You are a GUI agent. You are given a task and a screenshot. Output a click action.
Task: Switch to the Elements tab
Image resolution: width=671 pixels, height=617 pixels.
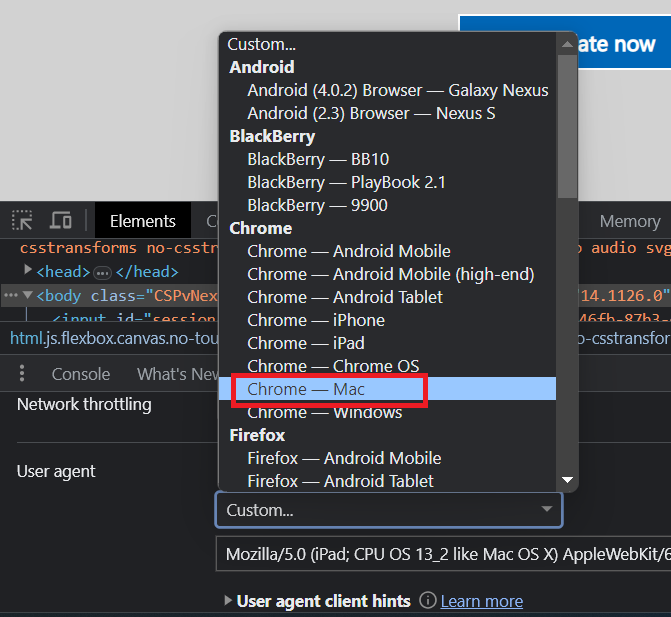143,221
